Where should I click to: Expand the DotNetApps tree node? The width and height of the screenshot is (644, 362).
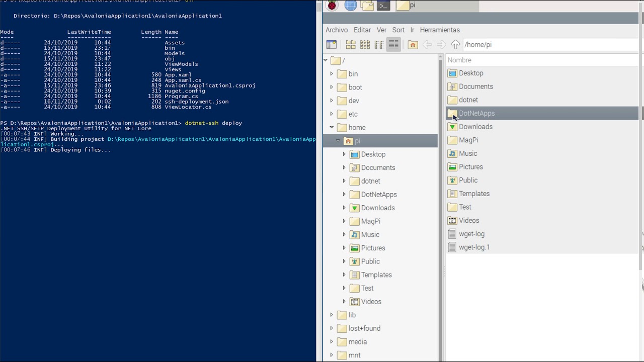click(345, 195)
